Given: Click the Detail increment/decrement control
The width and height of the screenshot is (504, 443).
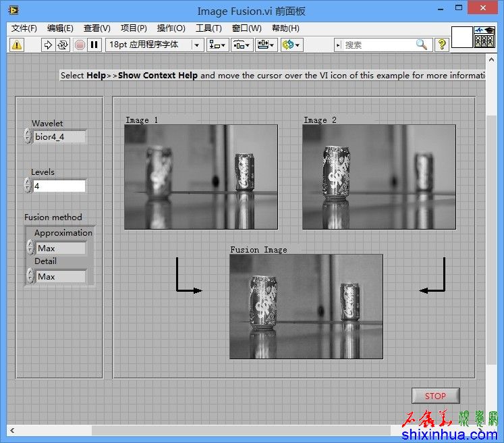Looking at the screenshot, I should point(30,276).
